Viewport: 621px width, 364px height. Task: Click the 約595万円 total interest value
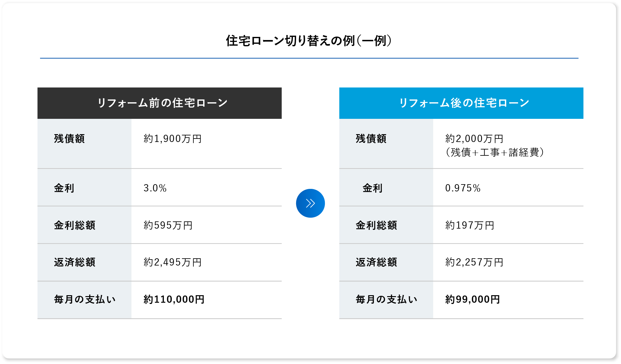[168, 225]
